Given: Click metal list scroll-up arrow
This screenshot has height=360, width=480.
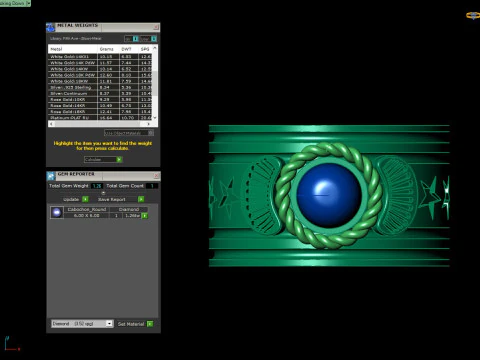Looking at the screenshot, I should point(155,49).
